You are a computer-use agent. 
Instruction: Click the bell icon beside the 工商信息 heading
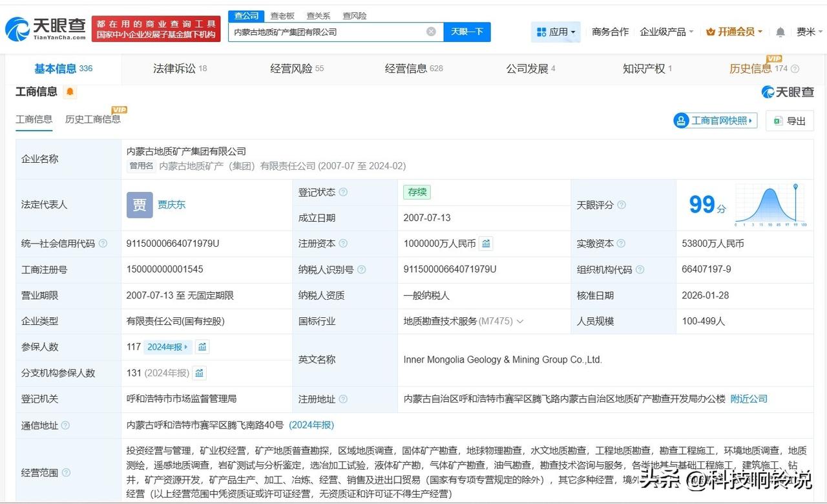tap(70, 92)
